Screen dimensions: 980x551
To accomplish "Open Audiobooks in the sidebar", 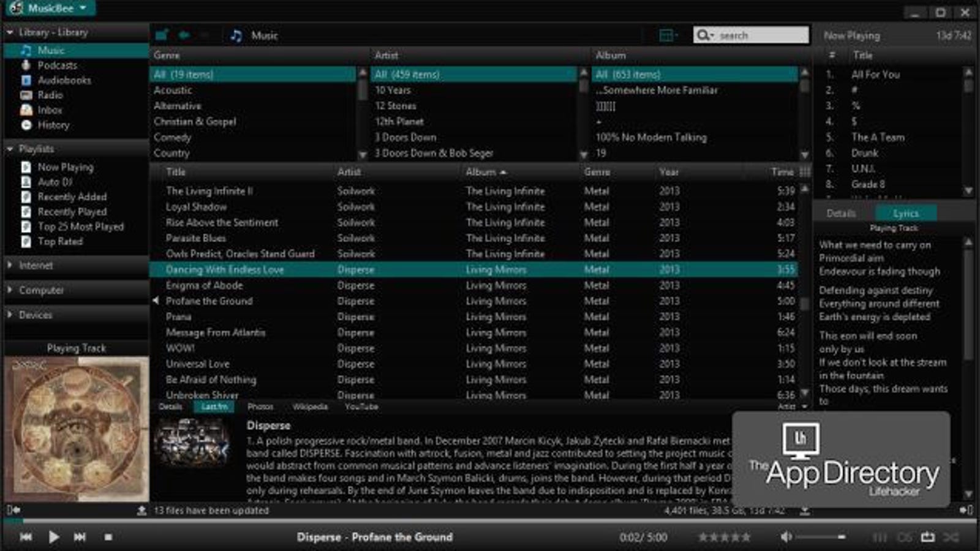I will pyautogui.click(x=64, y=80).
